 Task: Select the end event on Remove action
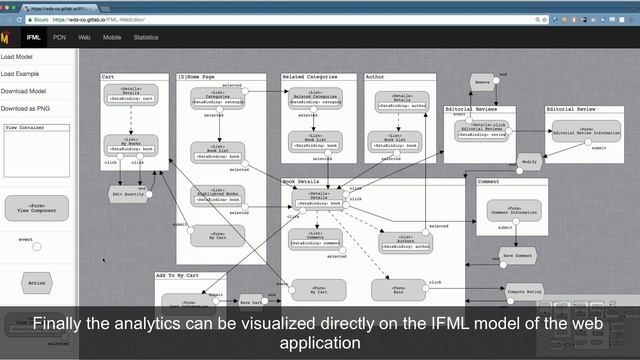click(496, 80)
